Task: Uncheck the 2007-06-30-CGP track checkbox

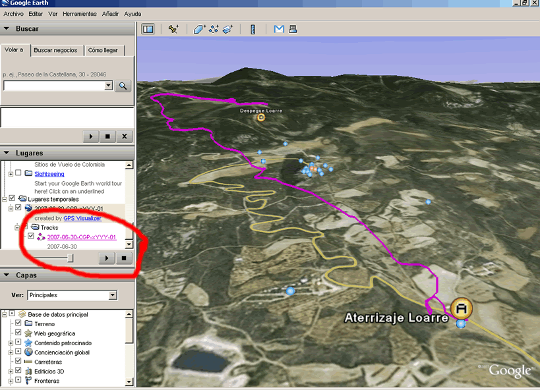Action: tap(31, 236)
